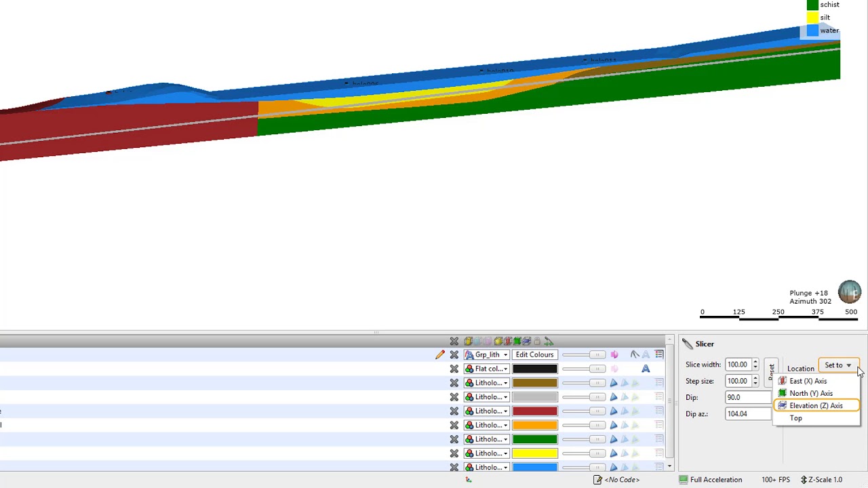
Task: Click the padlock icon in list header
Action: click(x=537, y=341)
